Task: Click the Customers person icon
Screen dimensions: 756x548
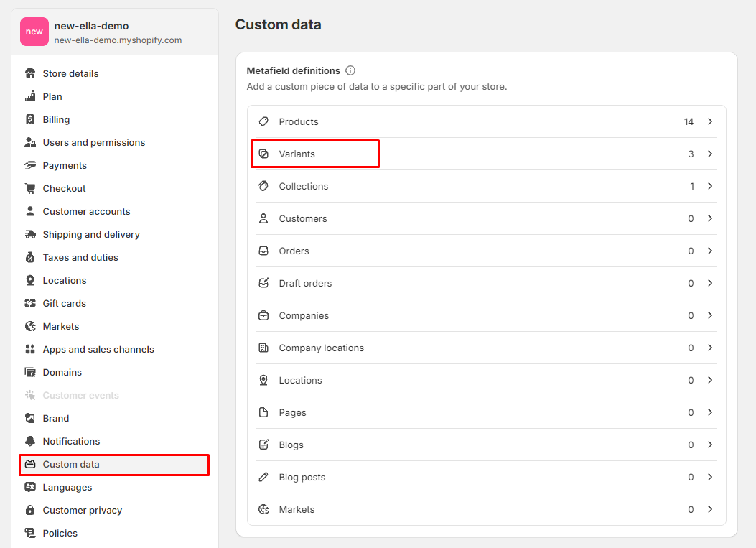Action: (x=263, y=218)
